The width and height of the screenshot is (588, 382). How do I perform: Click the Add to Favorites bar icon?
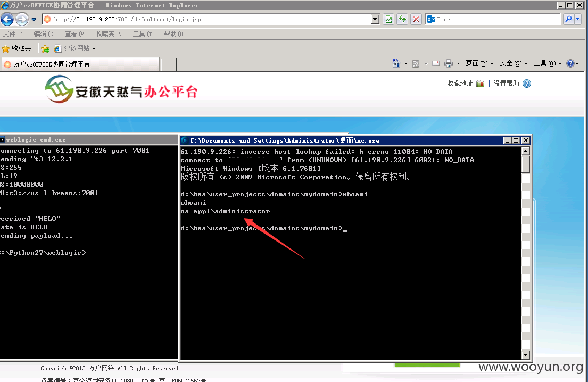tap(45, 48)
